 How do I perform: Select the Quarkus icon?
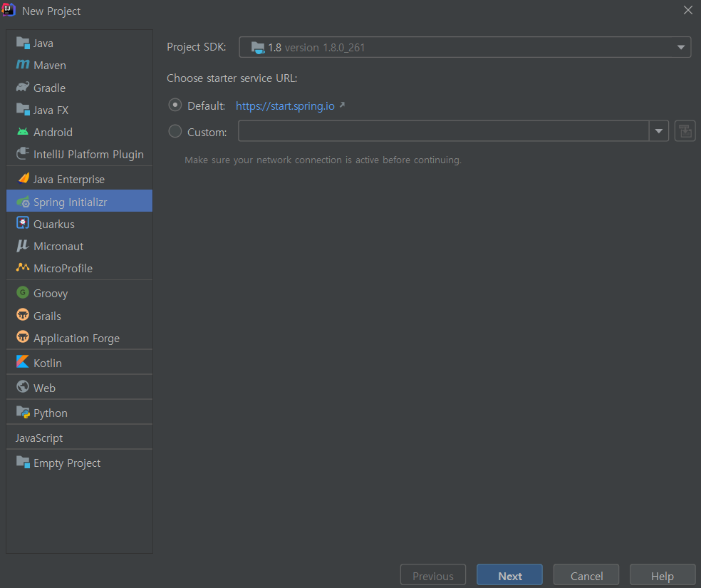tap(23, 222)
